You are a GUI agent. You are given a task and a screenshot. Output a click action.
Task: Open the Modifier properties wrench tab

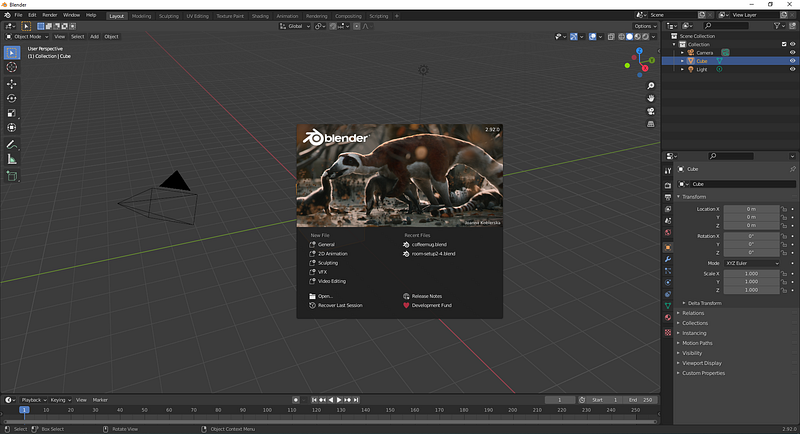668,259
